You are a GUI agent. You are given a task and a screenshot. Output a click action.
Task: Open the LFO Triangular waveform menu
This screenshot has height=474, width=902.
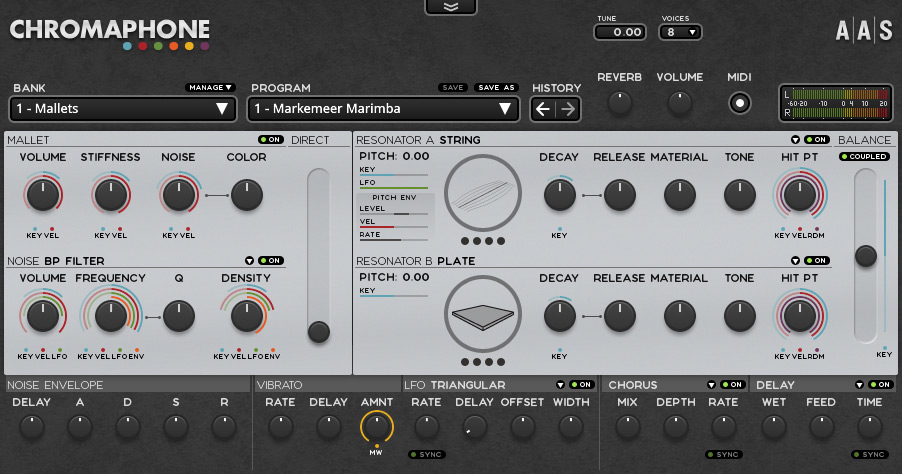click(x=561, y=385)
